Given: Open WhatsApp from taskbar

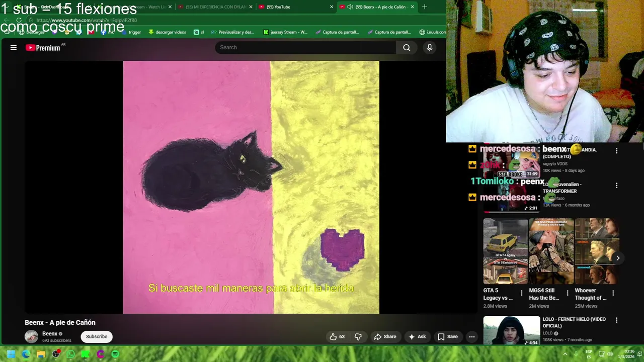Looking at the screenshot, I should tap(70, 354).
